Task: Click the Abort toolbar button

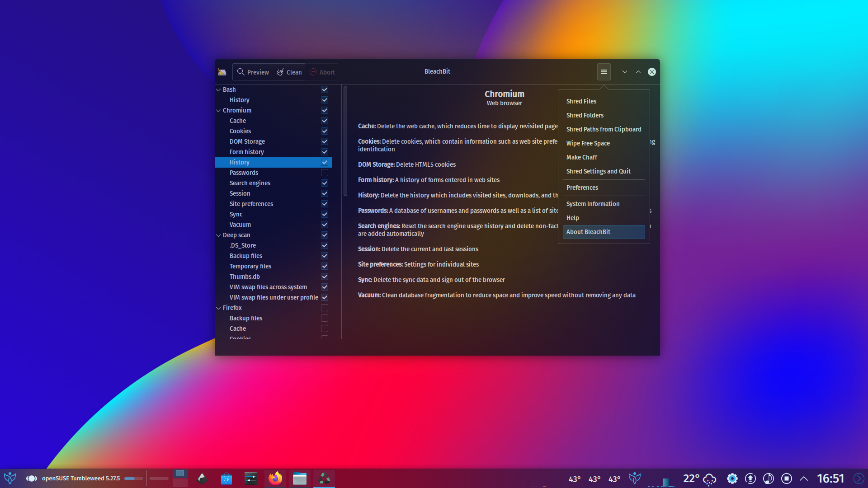Action: click(x=322, y=72)
